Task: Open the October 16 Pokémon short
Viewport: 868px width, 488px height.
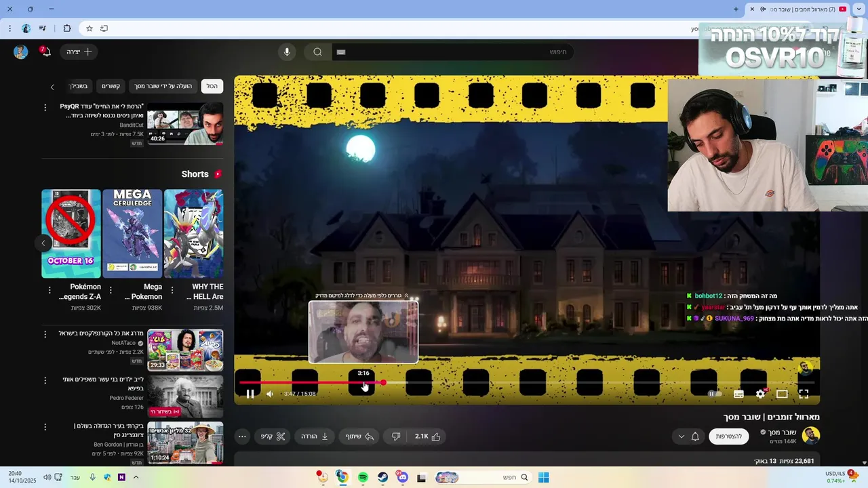Action: point(71,233)
